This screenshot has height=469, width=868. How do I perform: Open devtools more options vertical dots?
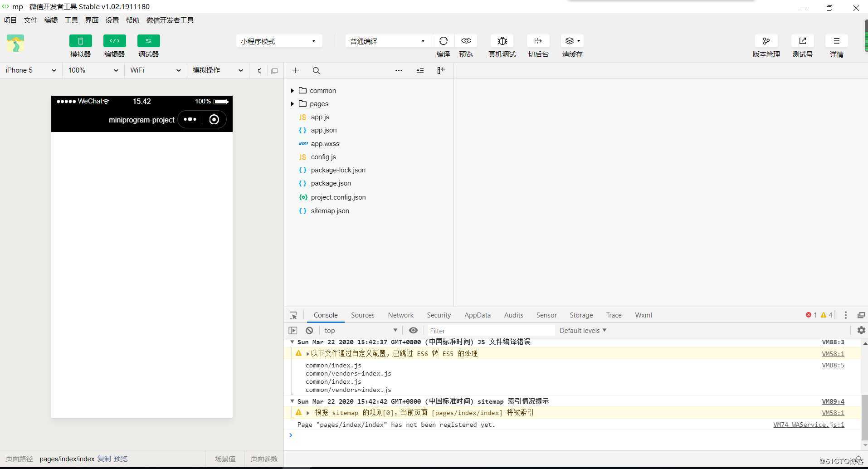tap(846, 315)
